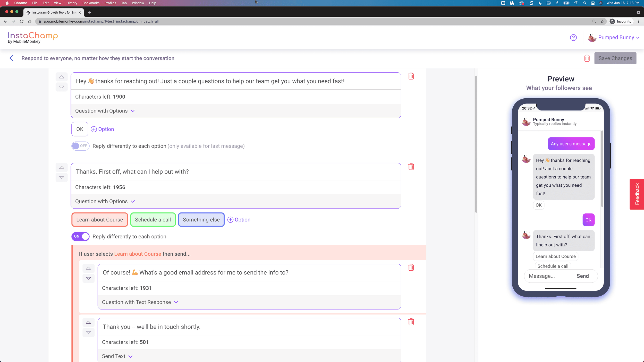Screen dimensions: 644x362
Task: Delete the 'Hey thanks for reaching out' message
Action: click(x=411, y=76)
